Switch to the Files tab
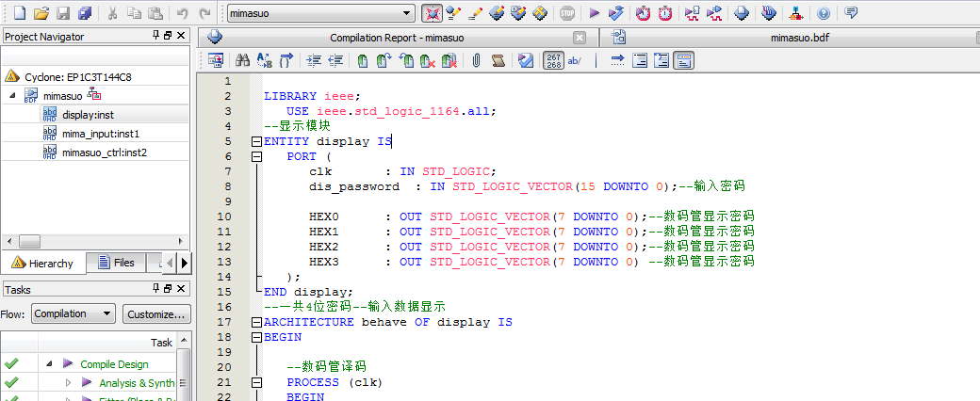 pyautogui.click(x=116, y=263)
